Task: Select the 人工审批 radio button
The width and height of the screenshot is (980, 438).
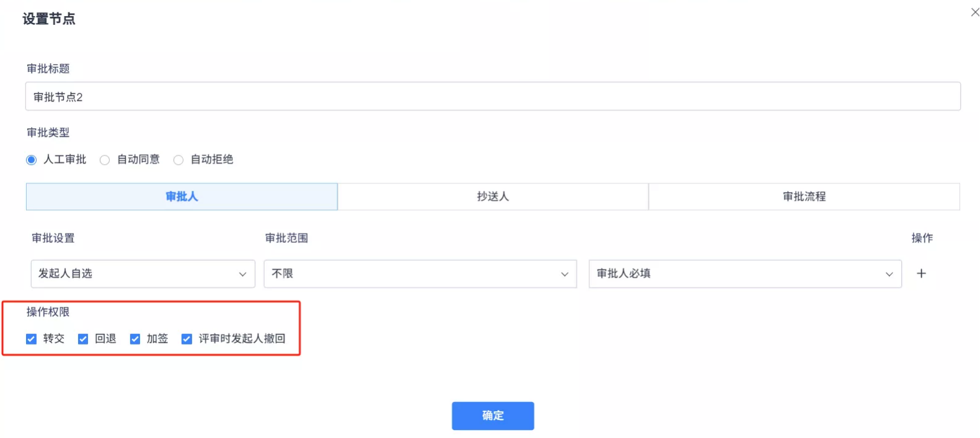Action: 31,159
